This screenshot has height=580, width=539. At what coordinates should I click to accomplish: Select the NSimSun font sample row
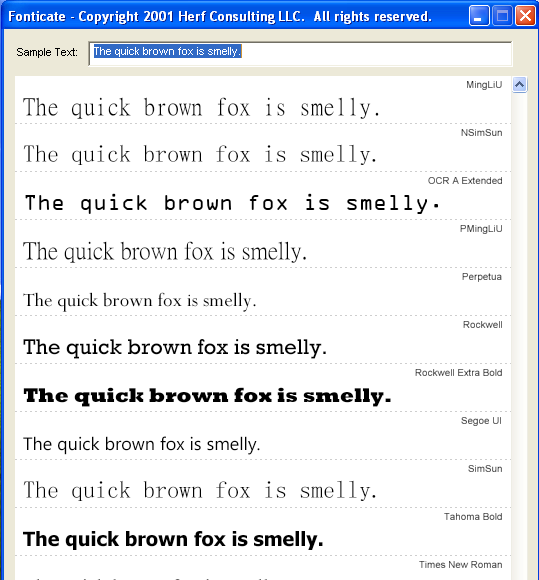tap(263, 148)
